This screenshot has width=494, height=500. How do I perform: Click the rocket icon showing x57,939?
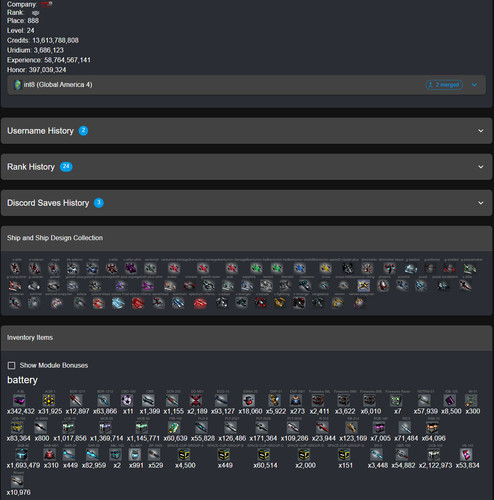424,400
